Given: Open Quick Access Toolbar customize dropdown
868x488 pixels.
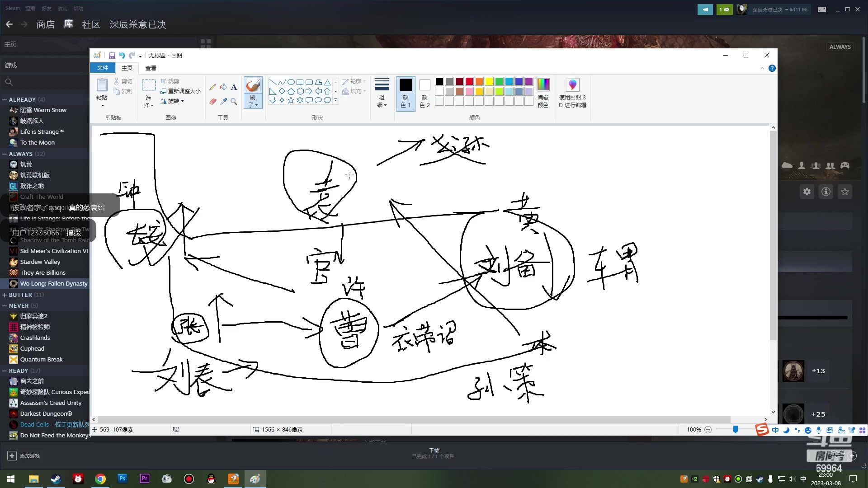Looking at the screenshot, I should tap(140, 56).
